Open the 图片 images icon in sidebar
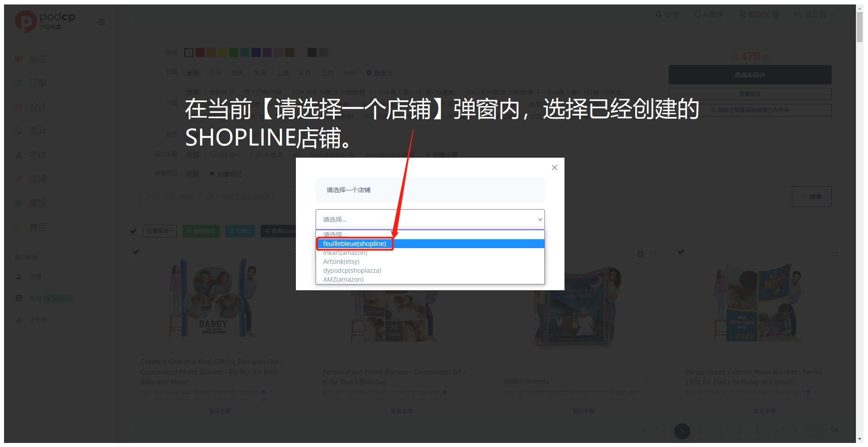The width and height of the screenshot is (868, 447). (x=19, y=131)
